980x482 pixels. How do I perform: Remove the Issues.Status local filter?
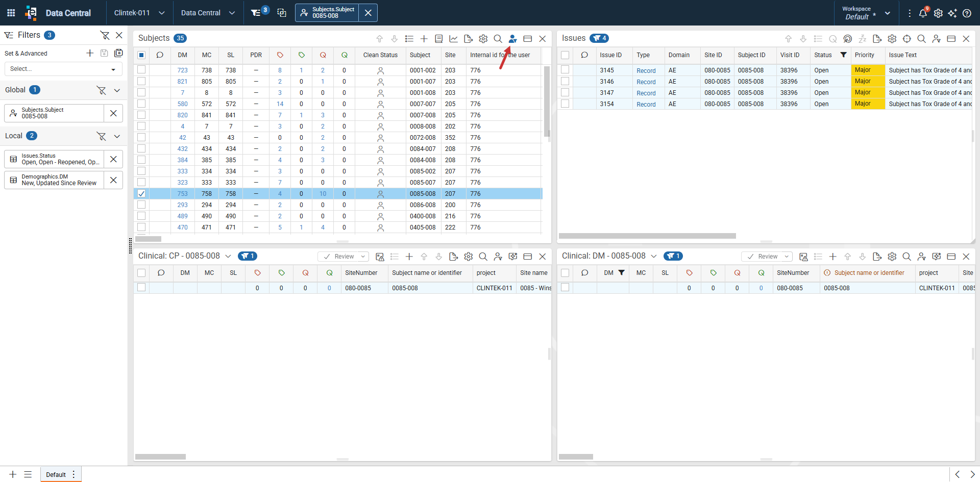pos(113,159)
